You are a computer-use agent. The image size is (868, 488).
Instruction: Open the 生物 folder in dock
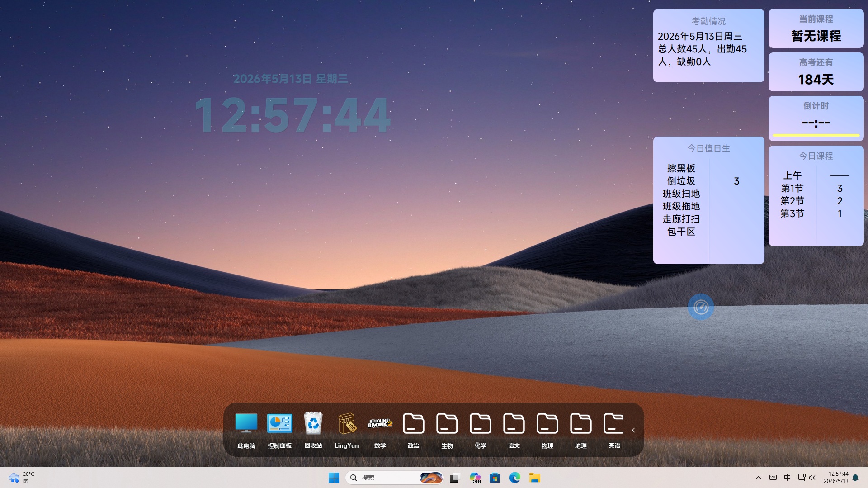pos(447,430)
